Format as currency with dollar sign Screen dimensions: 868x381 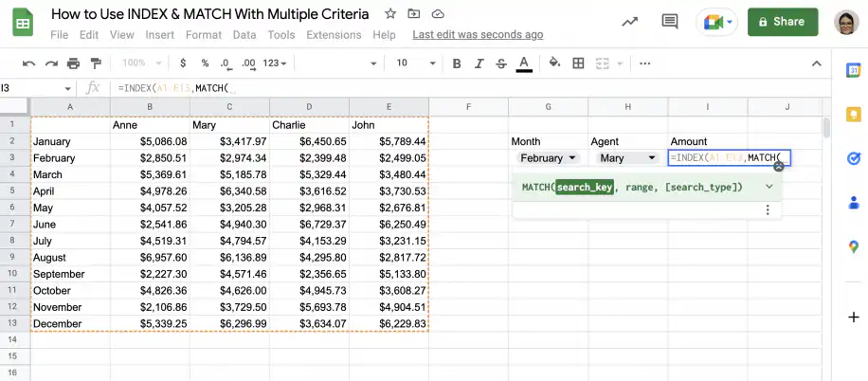pyautogui.click(x=183, y=63)
